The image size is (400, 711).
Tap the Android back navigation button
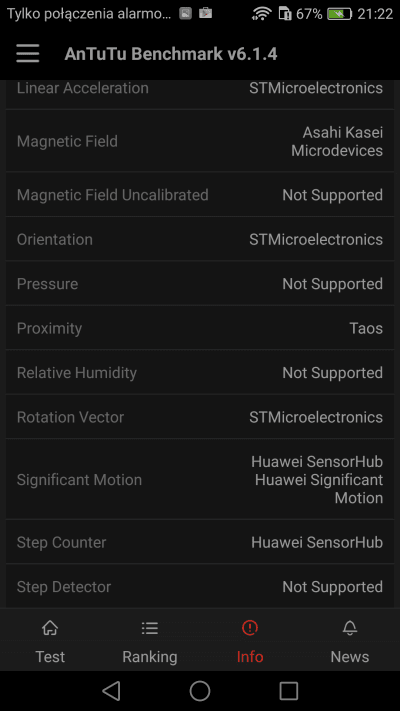[111, 691]
